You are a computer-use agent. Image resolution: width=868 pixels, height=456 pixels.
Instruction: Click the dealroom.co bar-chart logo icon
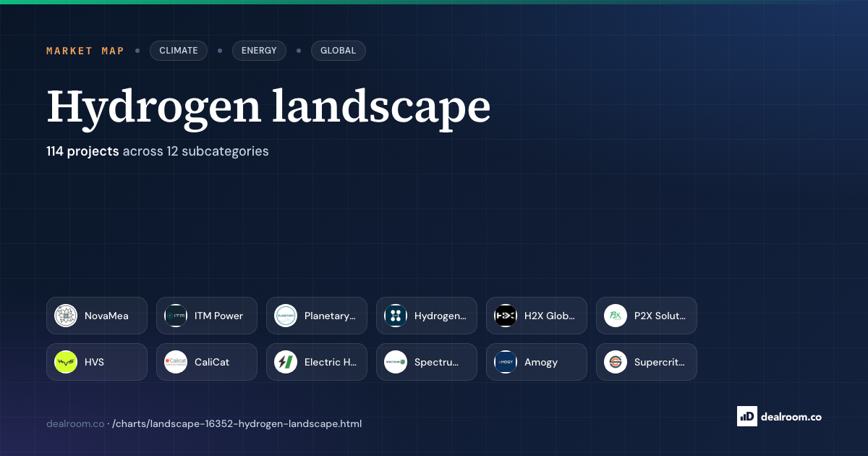click(746, 416)
